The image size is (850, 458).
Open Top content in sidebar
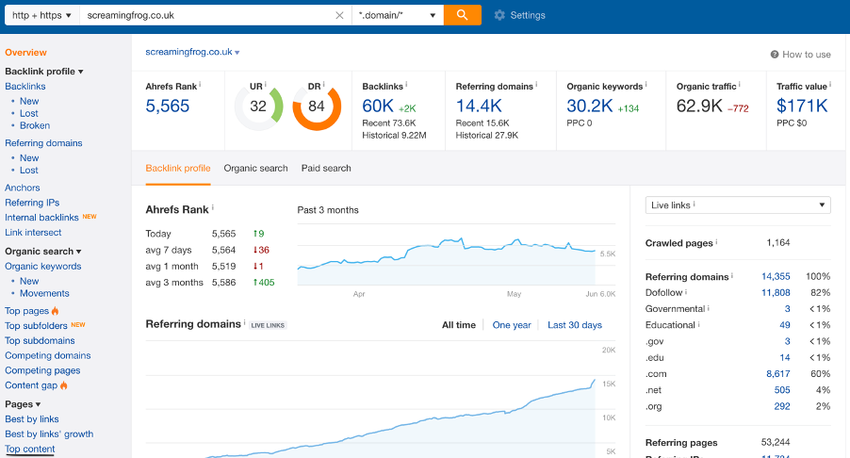click(x=30, y=449)
